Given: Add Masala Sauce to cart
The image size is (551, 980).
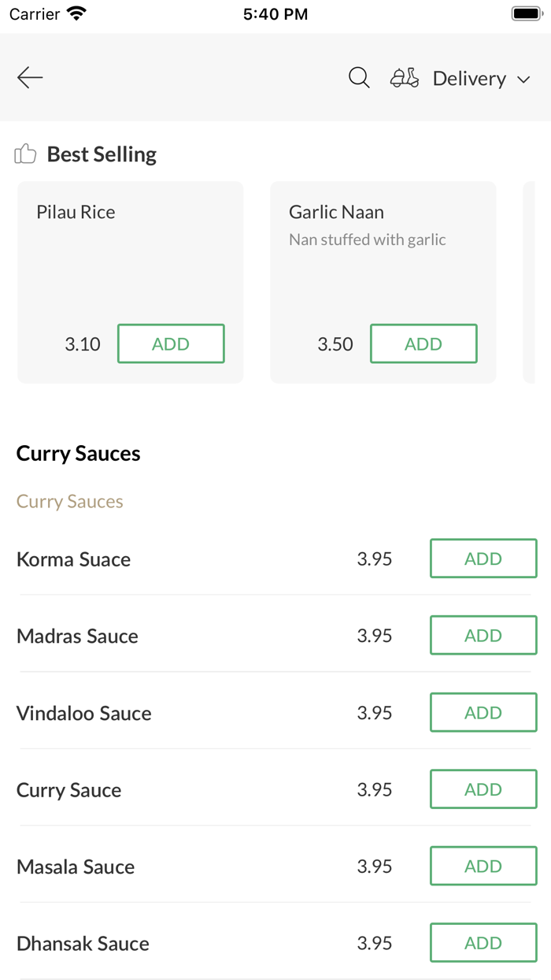Looking at the screenshot, I should pos(483,866).
